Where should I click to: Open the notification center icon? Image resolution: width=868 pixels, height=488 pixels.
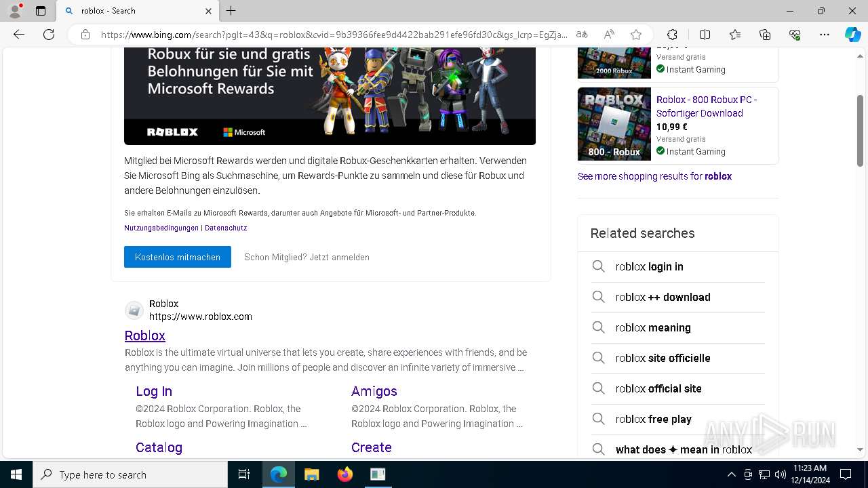(846, 474)
